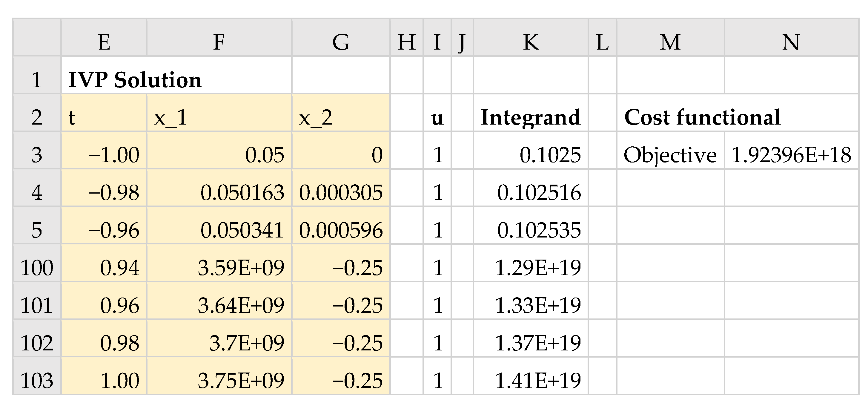Click the Integrand header cell
The height and width of the screenshot is (403, 868).
pyautogui.click(x=531, y=117)
